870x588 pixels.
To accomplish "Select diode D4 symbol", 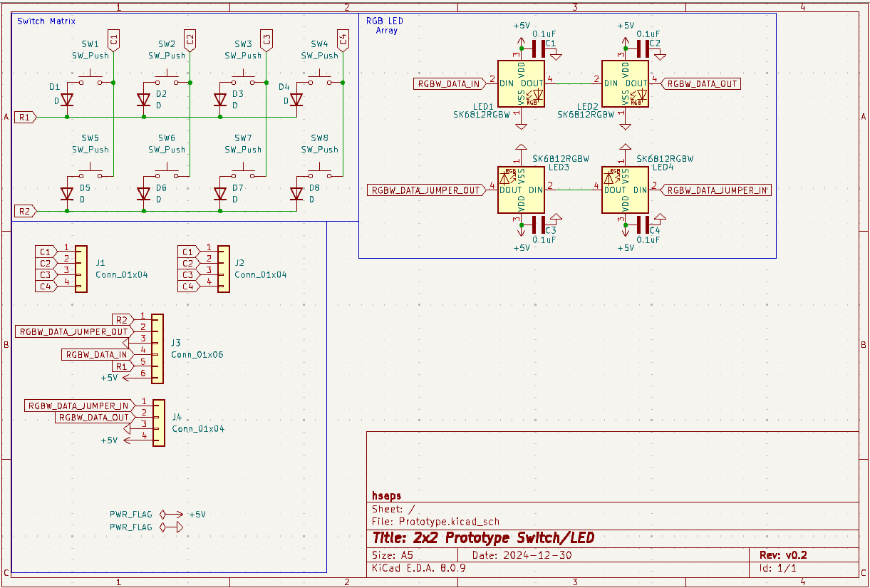I will (296, 100).
